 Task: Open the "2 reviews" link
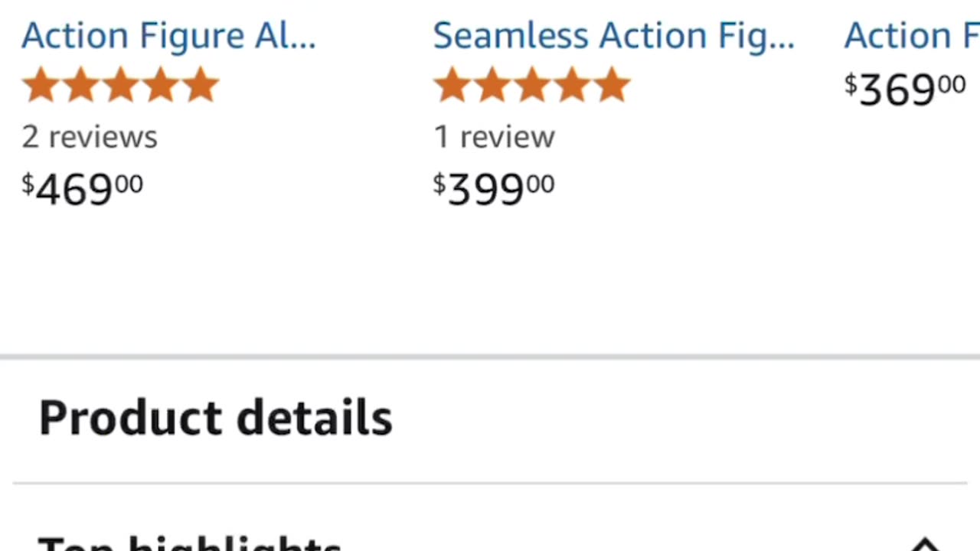90,137
